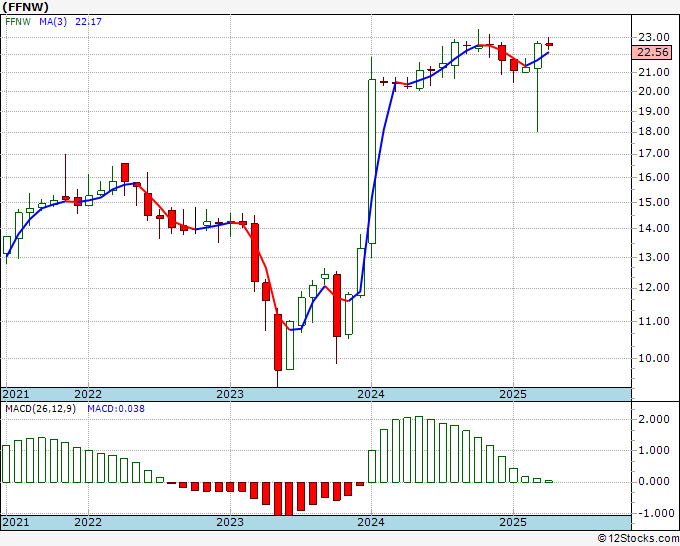
Task: Click the 10.00 price axis label
Action: click(653, 358)
